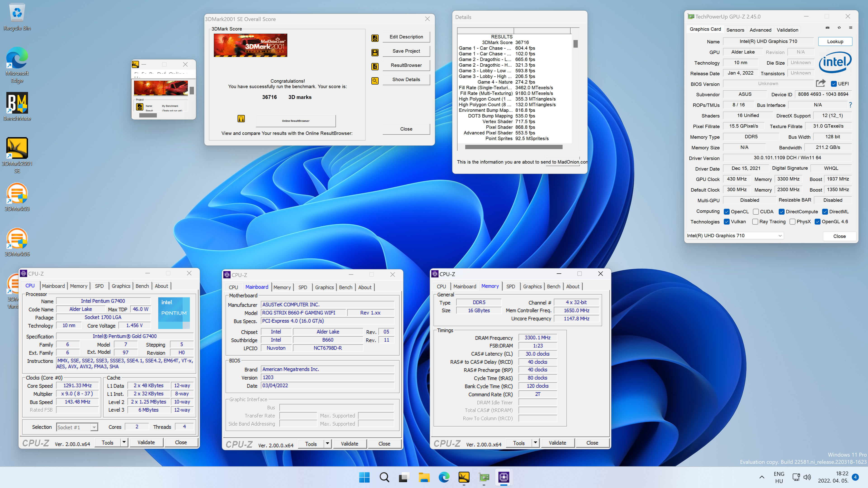Click the GPU-Z taskbar icon
This screenshot has height=488, width=868.
pos(484,477)
